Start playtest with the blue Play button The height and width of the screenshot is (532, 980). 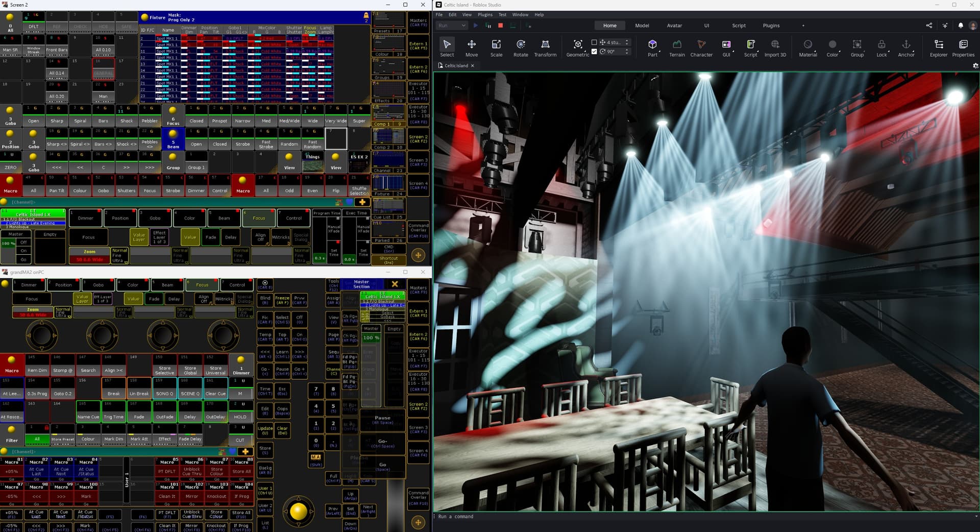[476, 26]
